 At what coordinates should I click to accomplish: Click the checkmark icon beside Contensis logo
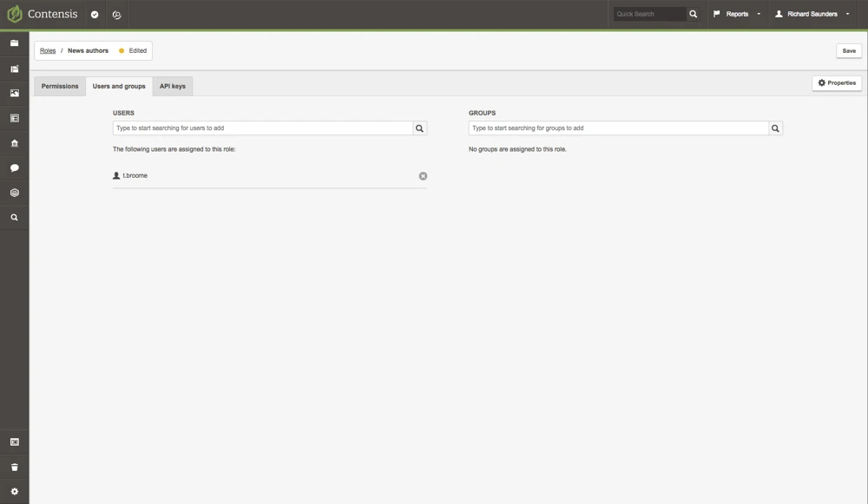click(95, 15)
